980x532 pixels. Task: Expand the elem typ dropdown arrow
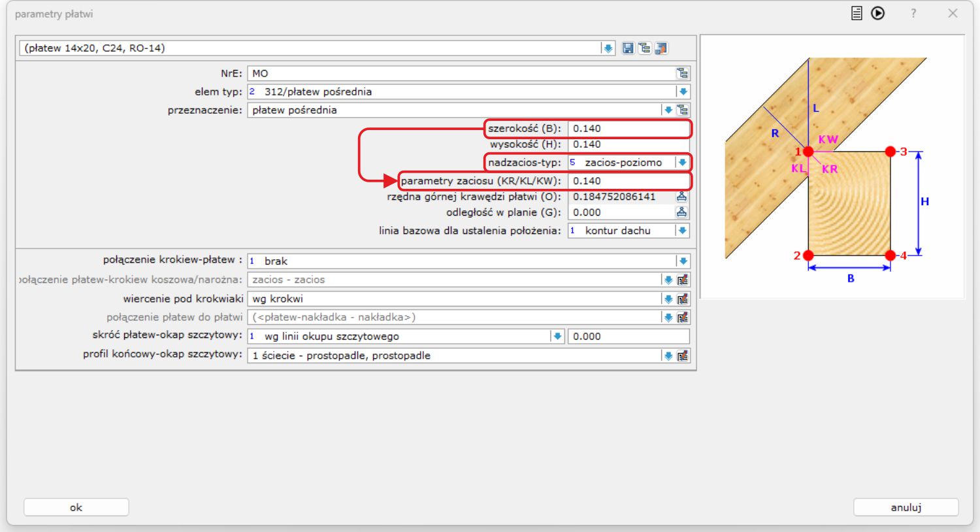pyautogui.click(x=683, y=91)
